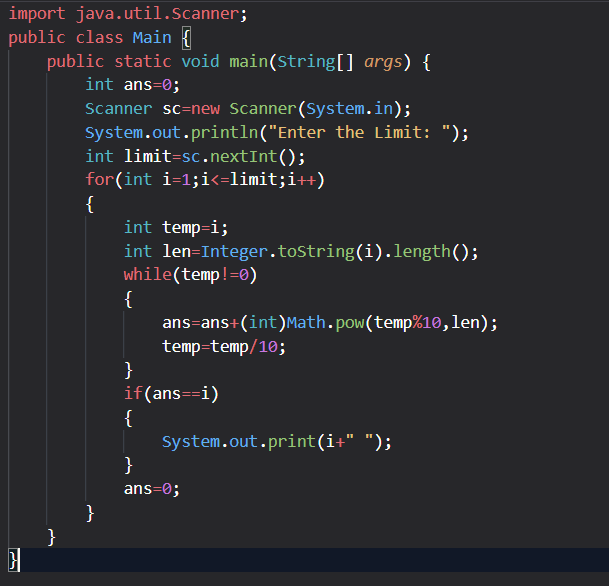Click 'i++' in the for loop

pyautogui.click(x=302, y=180)
